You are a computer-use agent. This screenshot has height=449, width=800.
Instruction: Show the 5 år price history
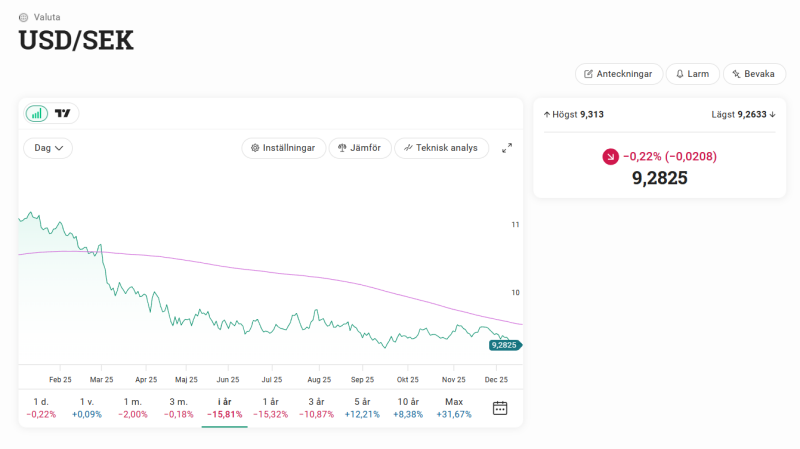[362, 408]
